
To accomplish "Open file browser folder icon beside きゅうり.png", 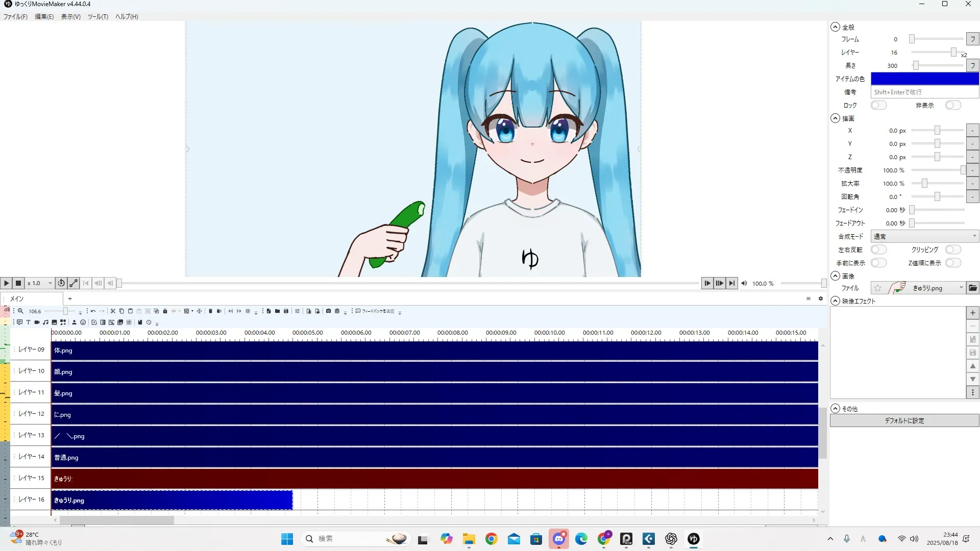I will (973, 288).
